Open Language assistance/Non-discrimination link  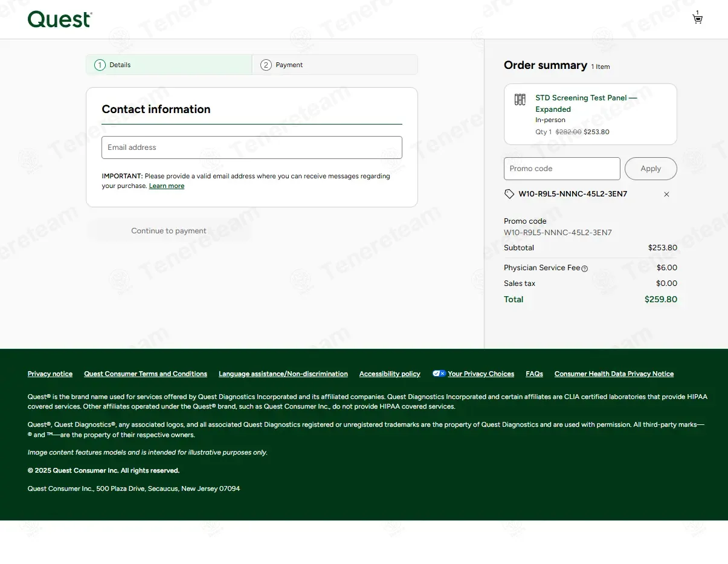pos(283,374)
